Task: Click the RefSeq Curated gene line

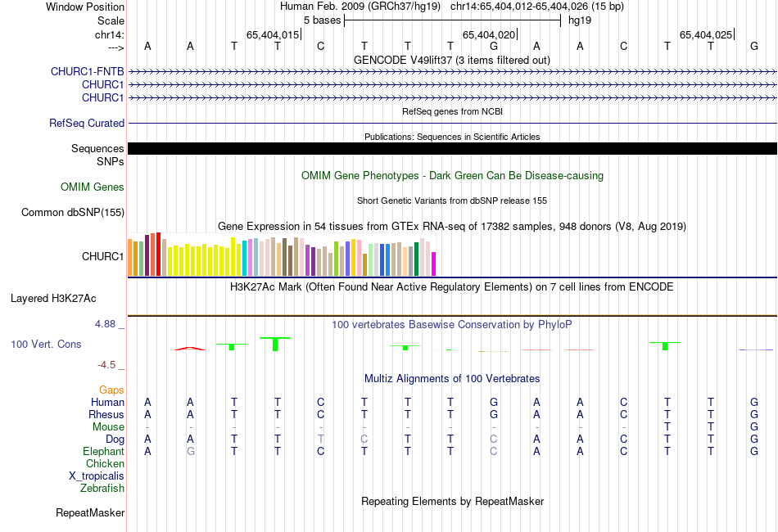Action: (452, 123)
